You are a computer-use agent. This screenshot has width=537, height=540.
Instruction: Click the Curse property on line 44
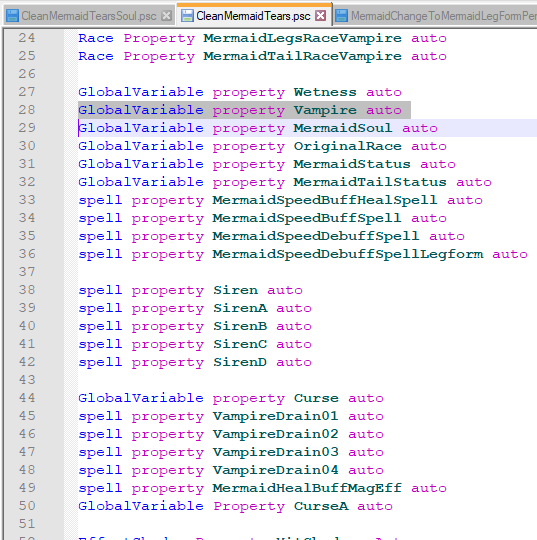(316, 398)
